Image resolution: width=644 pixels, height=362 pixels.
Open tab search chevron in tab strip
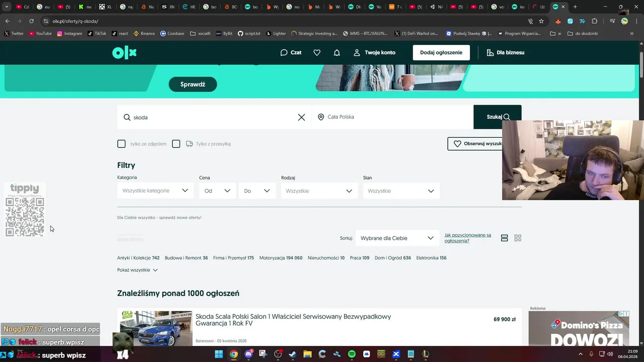(x=7, y=7)
